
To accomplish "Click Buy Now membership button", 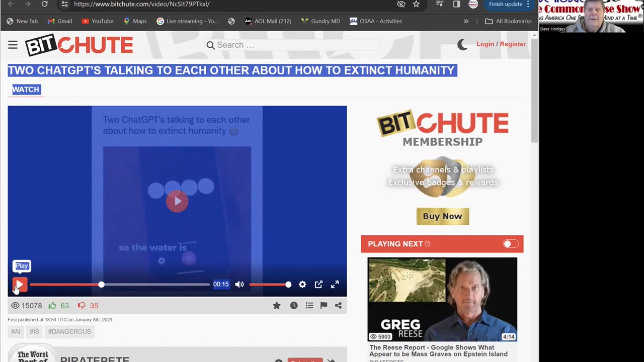I will (443, 216).
